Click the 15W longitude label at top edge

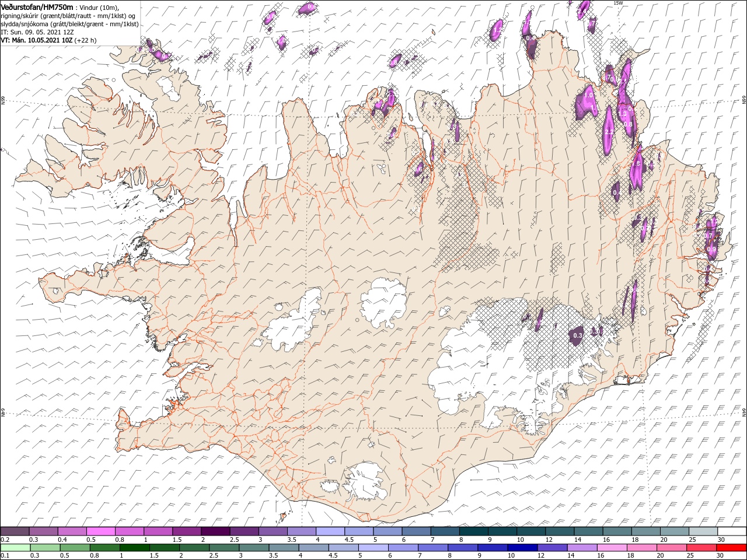coord(618,3)
